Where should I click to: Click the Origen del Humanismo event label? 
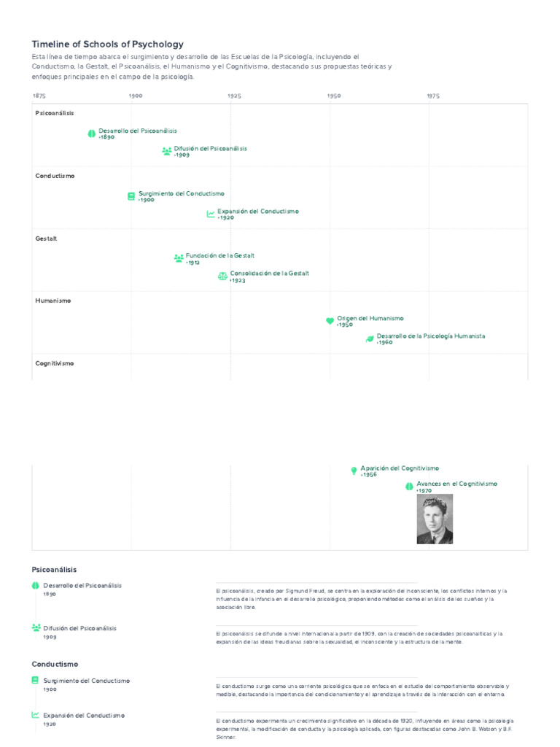click(370, 318)
